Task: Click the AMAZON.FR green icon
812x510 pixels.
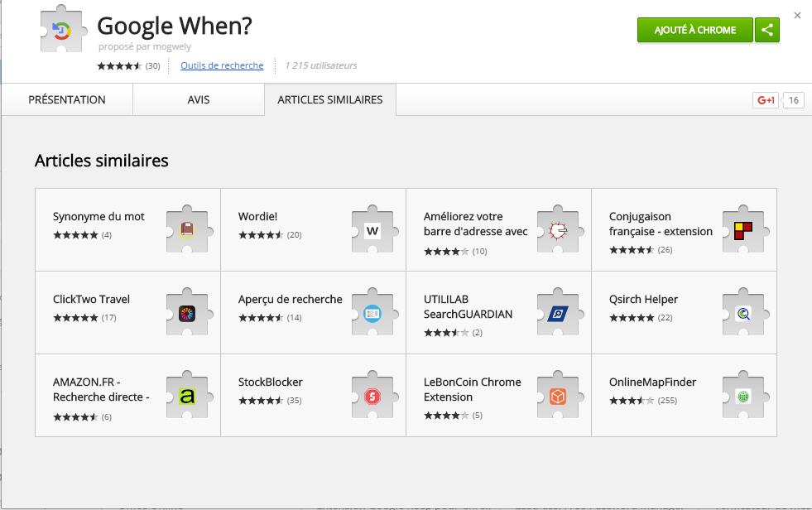Action: pos(187,397)
